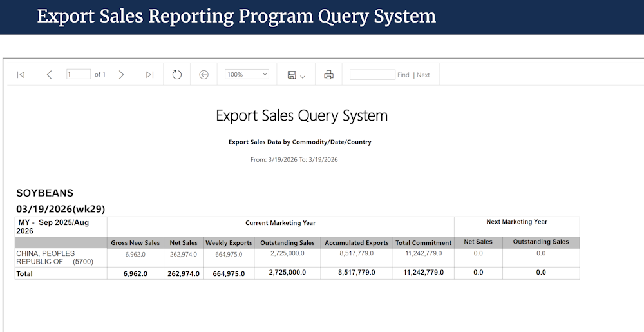The height and width of the screenshot is (332, 644).
Task: Click the Total row label
Action: click(25, 273)
